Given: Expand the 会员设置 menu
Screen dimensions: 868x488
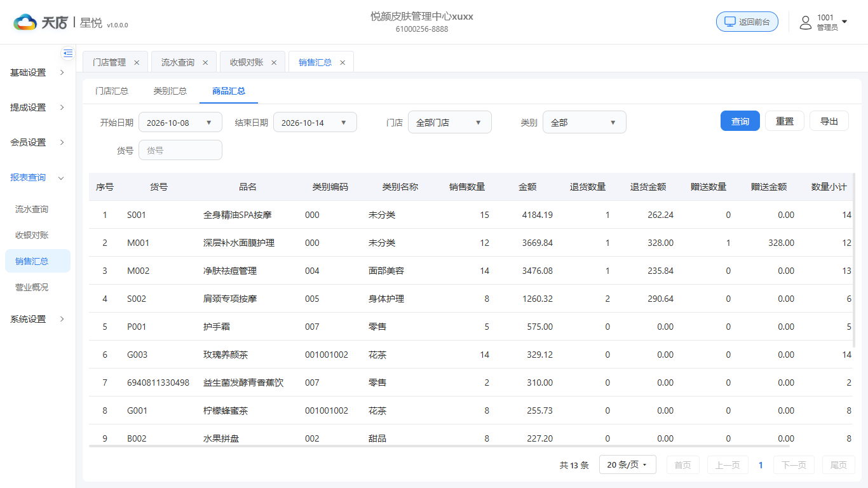Looking at the screenshot, I should [37, 142].
